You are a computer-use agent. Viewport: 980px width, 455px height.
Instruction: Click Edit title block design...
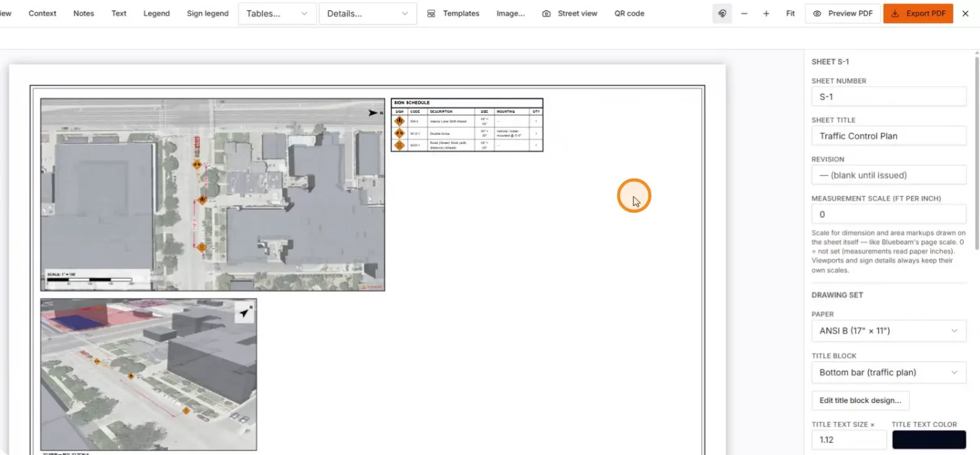(x=860, y=400)
